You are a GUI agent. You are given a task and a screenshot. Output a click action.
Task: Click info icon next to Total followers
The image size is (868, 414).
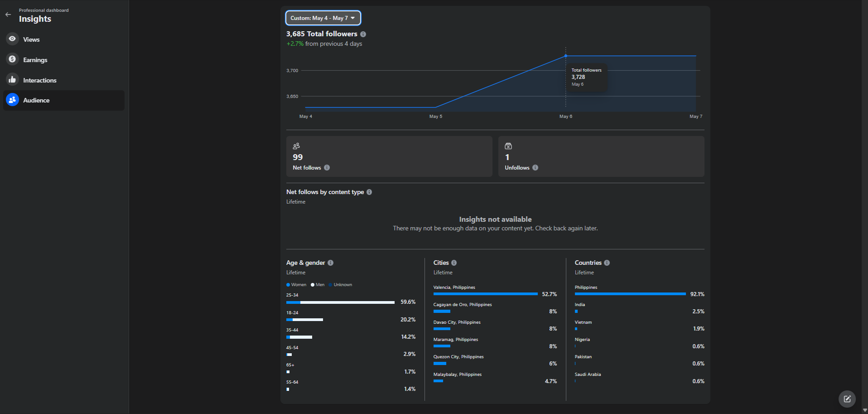click(363, 34)
